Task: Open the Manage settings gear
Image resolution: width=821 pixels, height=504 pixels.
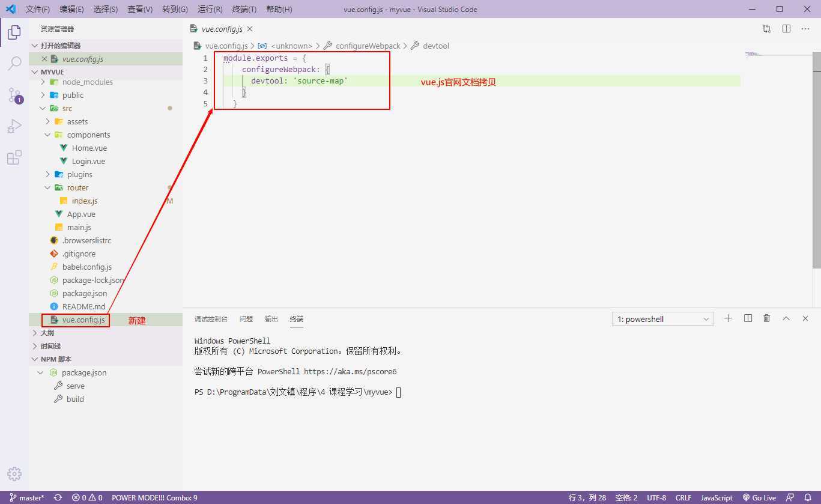Action: coord(14,474)
